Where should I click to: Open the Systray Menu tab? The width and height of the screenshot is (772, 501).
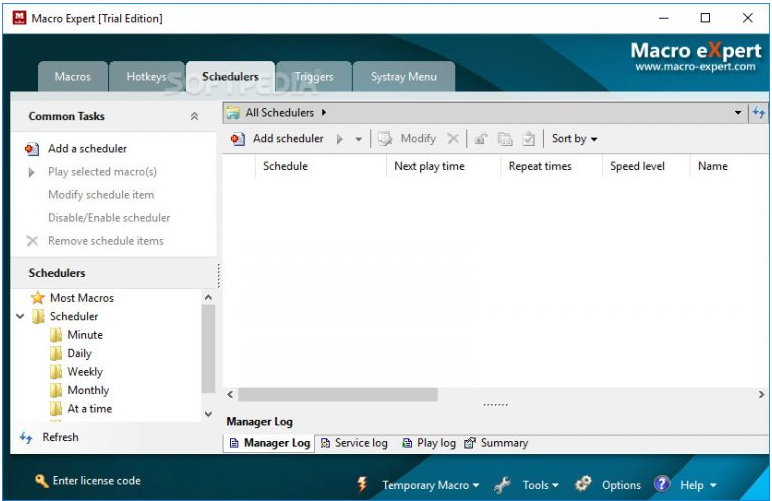[x=403, y=77]
